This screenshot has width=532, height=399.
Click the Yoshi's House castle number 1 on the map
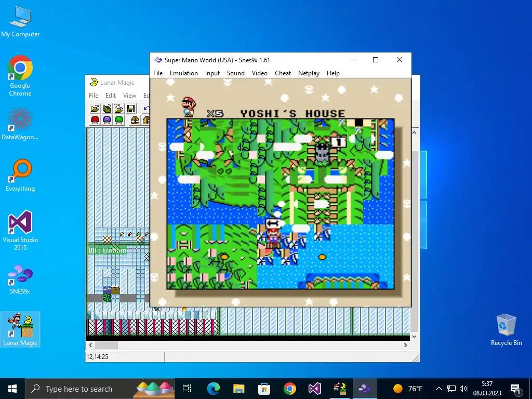tap(338, 141)
